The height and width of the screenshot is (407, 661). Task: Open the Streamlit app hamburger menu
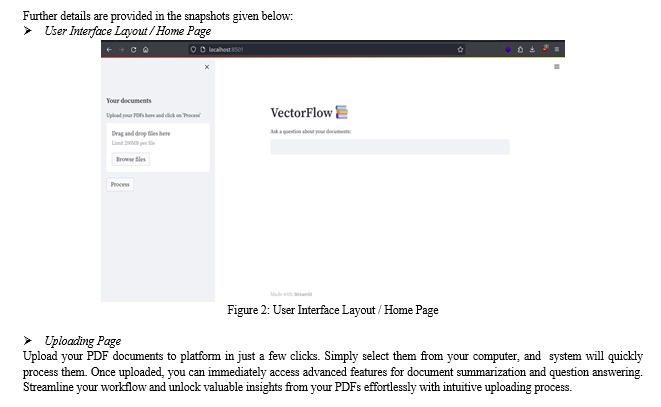pos(556,67)
